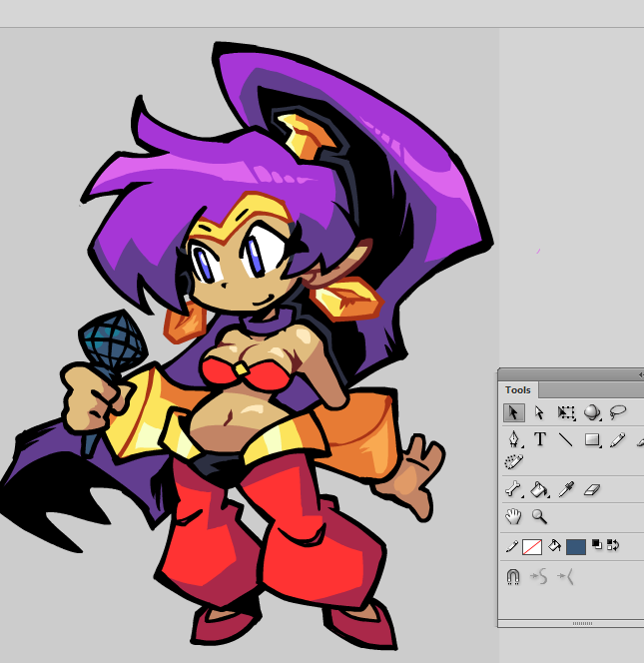Screen dimensions: 644x663
Task: Activate the 3D Rotation tool
Action: (x=592, y=412)
